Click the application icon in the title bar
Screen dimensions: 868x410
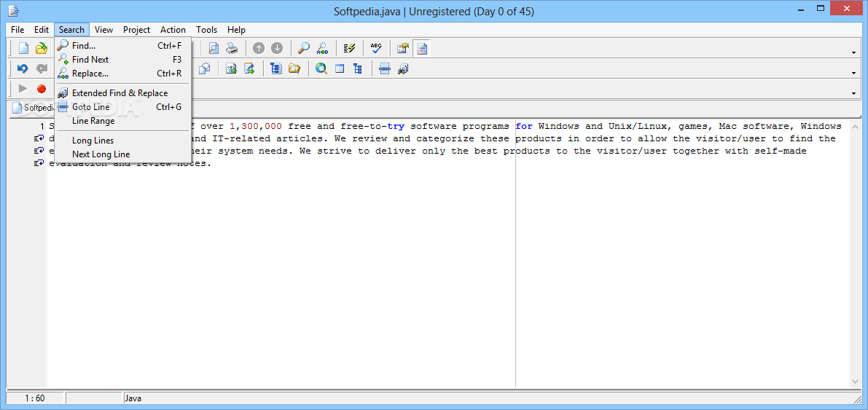click(x=13, y=10)
